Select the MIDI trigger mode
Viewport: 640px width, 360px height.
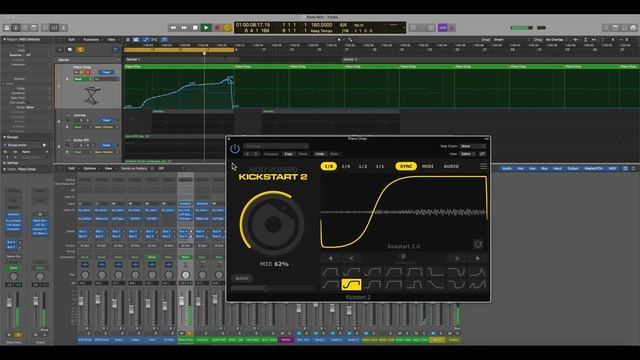pos(428,166)
